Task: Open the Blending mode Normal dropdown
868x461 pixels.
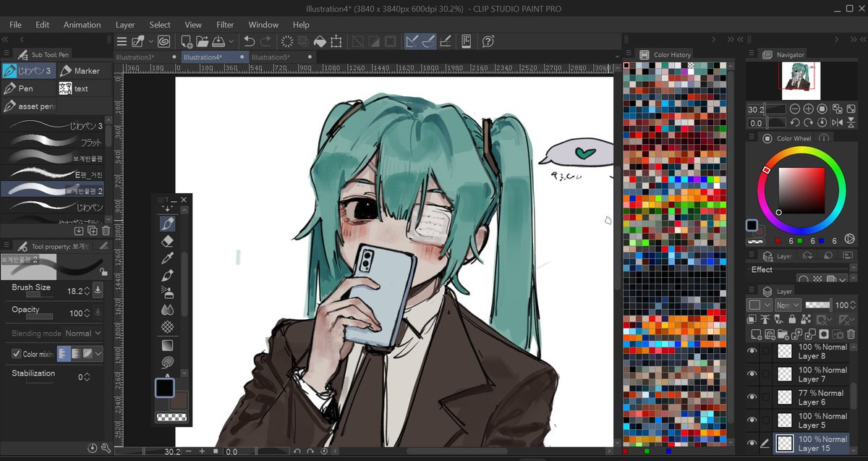Action: pyautogui.click(x=83, y=334)
